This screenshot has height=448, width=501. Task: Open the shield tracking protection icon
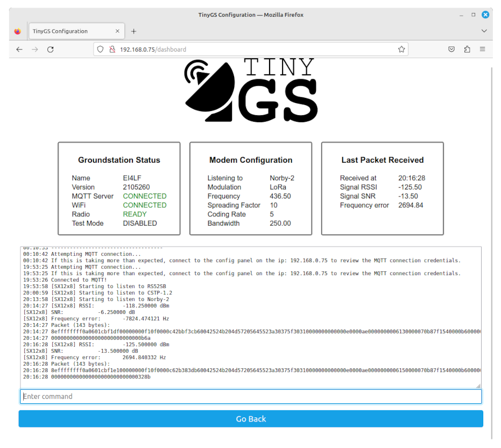100,49
